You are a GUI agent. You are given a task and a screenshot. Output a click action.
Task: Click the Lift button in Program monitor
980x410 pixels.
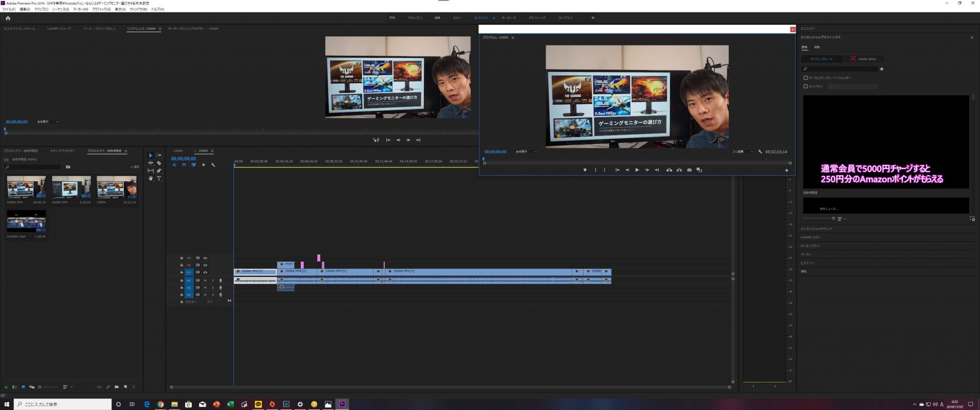669,170
